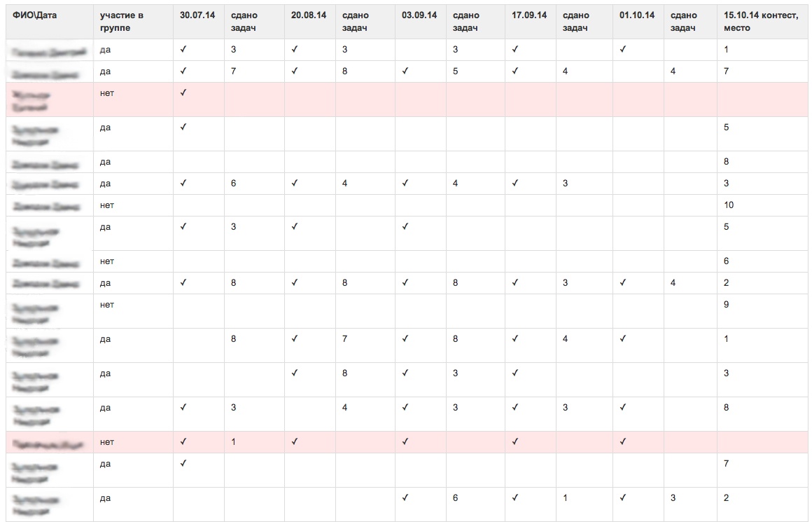Select the value 1 in the pink row

(x=233, y=442)
